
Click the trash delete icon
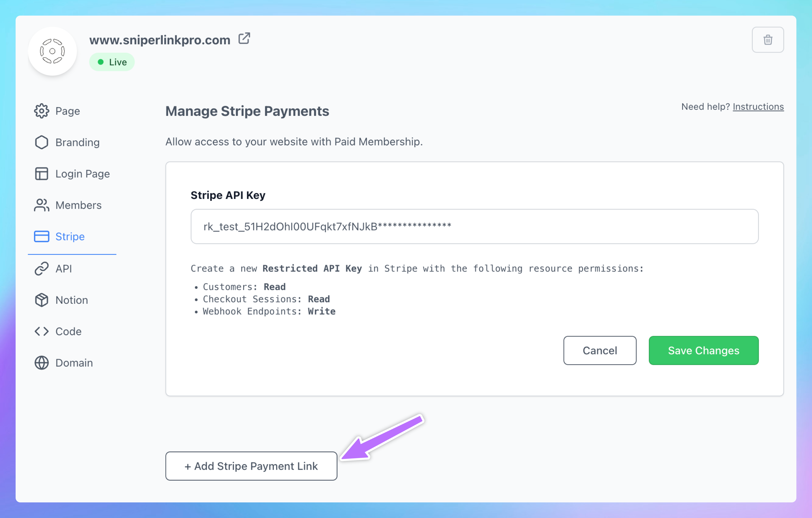[767, 40]
